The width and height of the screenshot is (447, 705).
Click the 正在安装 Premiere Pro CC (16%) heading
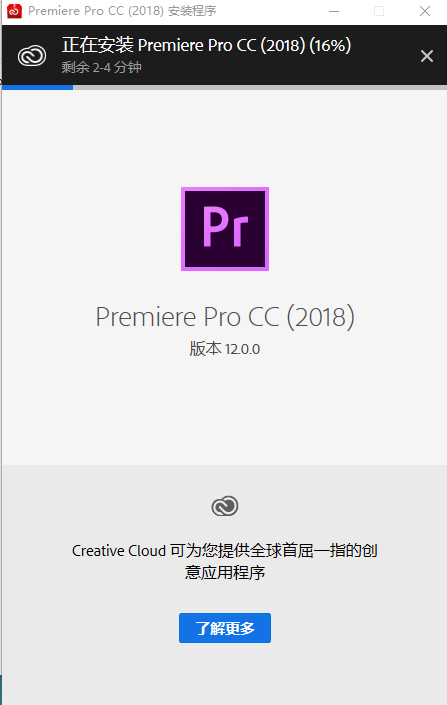(x=206, y=45)
